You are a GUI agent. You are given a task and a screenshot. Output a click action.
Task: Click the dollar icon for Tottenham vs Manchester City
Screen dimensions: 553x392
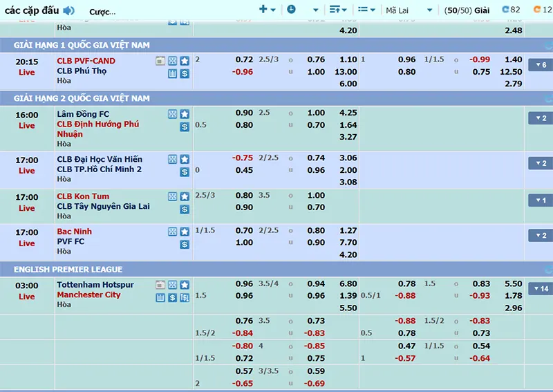tap(172, 297)
